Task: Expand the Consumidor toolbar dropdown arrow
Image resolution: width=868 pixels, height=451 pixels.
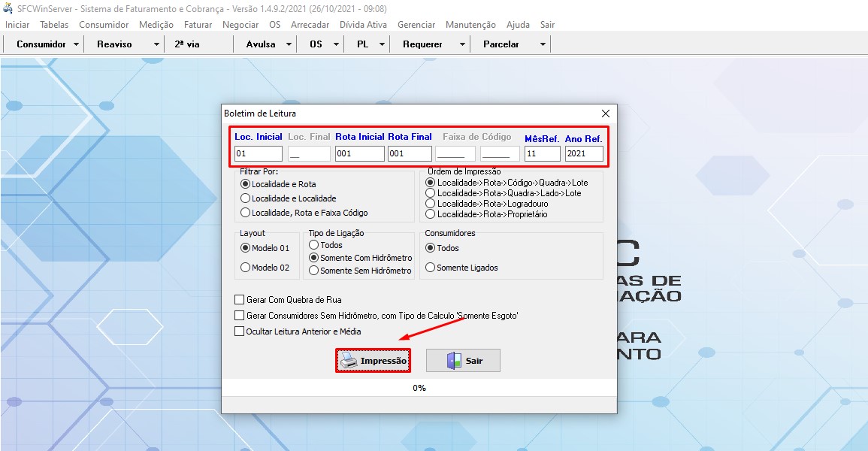Action: pyautogui.click(x=77, y=44)
